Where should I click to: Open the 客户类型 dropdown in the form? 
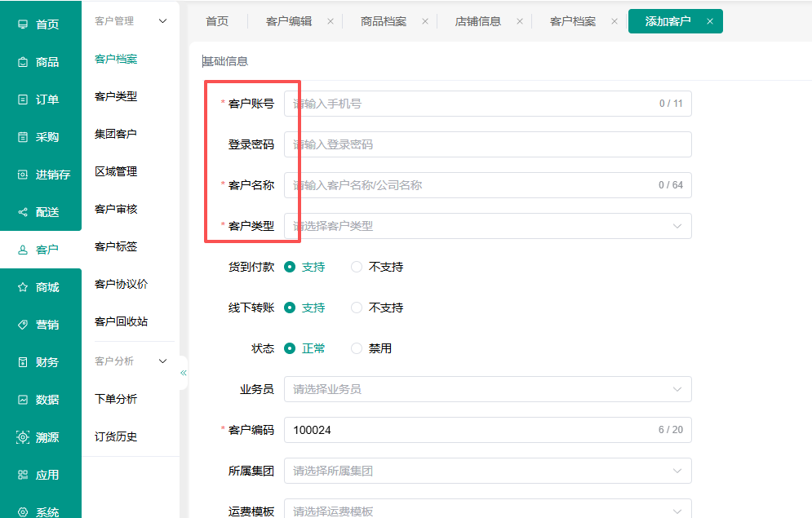[x=488, y=226]
